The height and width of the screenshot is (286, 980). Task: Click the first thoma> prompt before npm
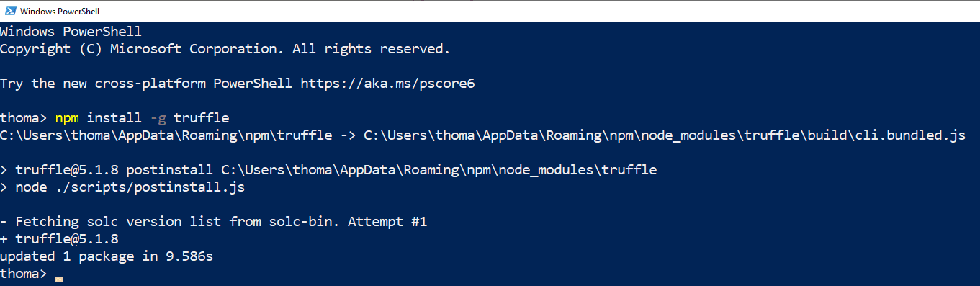point(24,118)
